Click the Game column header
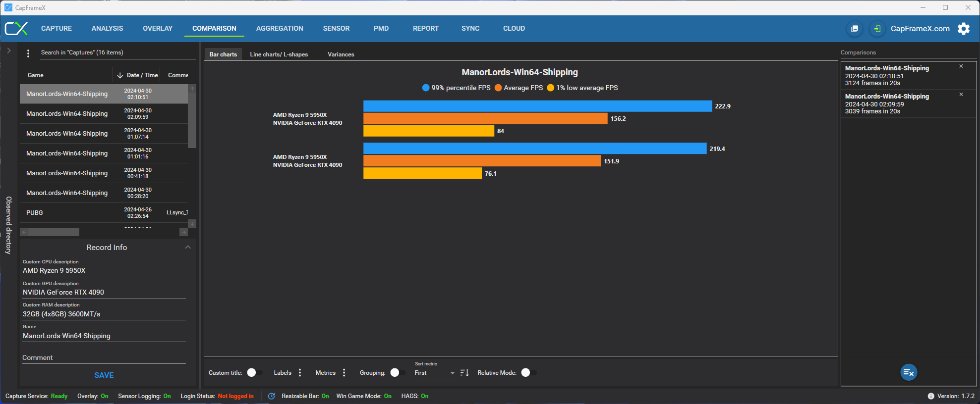Screen dimensions: 980x404 (36, 75)
